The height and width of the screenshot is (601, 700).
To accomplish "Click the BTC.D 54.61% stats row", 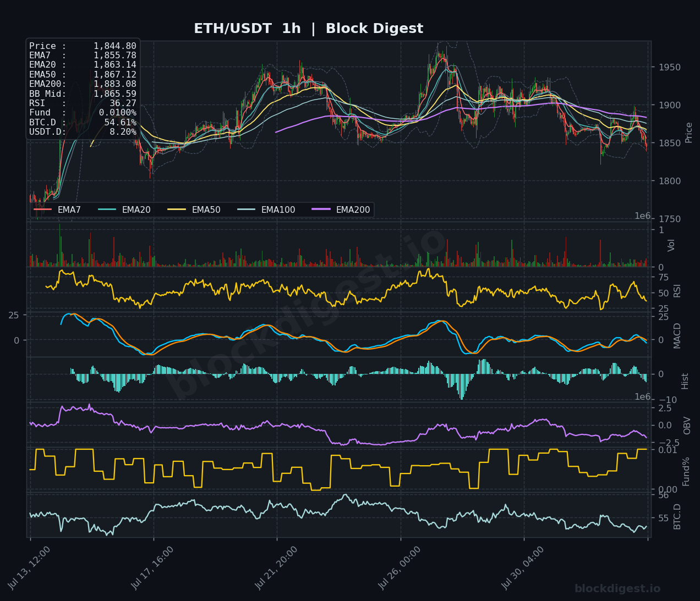I will (x=83, y=123).
